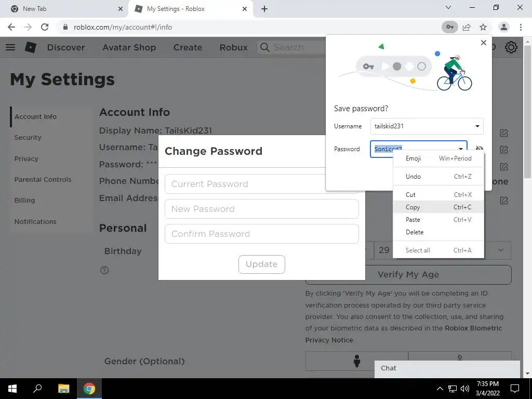Open the tab search chevron in Chrome
The height and width of the screenshot is (399, 532).
click(x=448, y=7)
